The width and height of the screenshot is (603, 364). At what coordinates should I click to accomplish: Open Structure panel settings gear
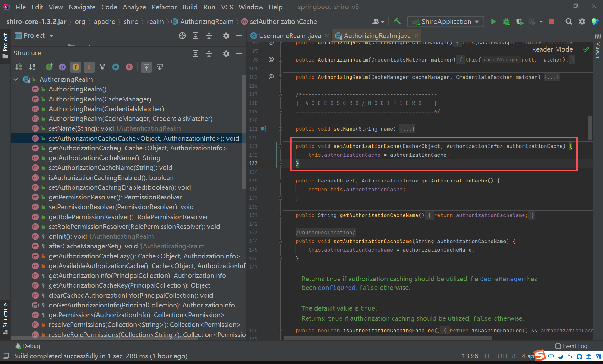[x=226, y=53]
